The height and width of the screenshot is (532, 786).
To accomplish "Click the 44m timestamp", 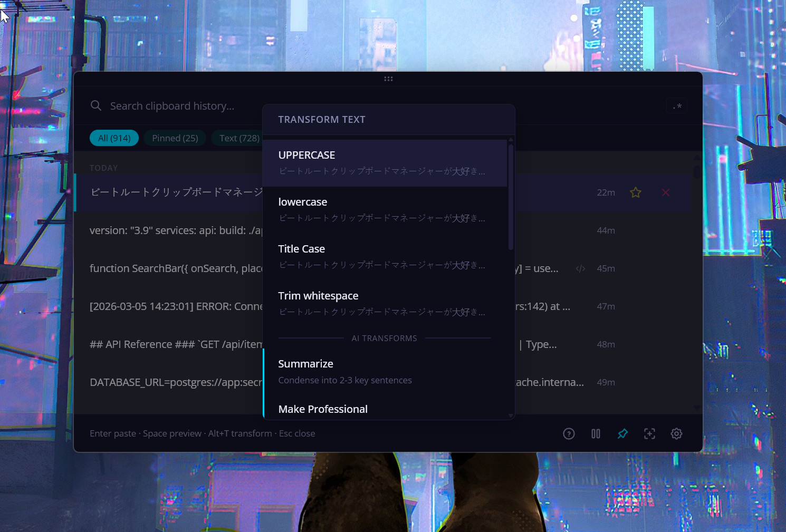I will pyautogui.click(x=606, y=231).
